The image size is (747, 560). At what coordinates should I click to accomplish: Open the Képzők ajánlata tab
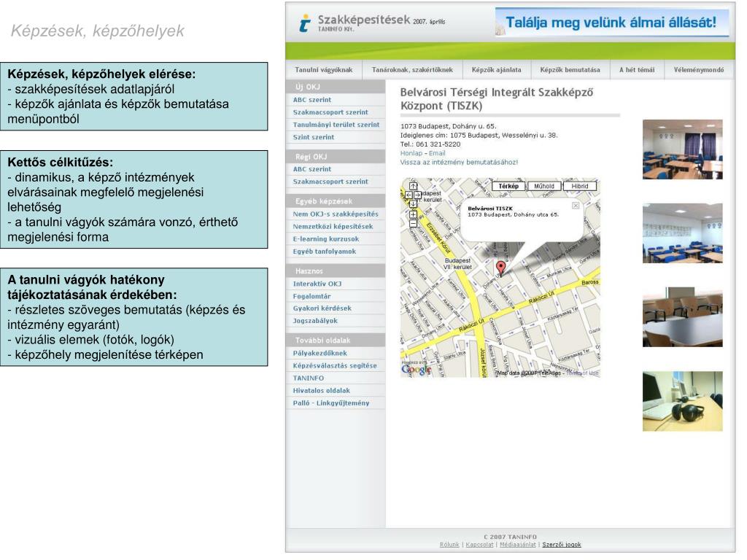click(x=496, y=70)
